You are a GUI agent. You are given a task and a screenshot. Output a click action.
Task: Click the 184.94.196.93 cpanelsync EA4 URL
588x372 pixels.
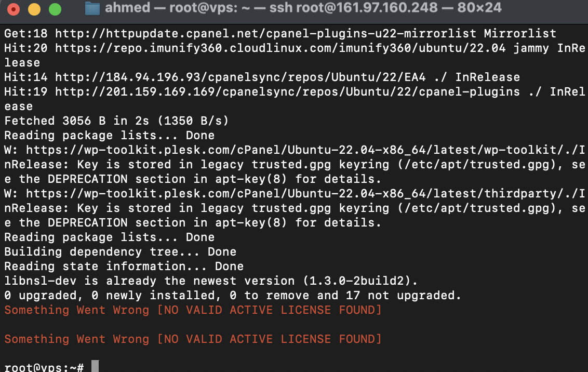point(240,77)
